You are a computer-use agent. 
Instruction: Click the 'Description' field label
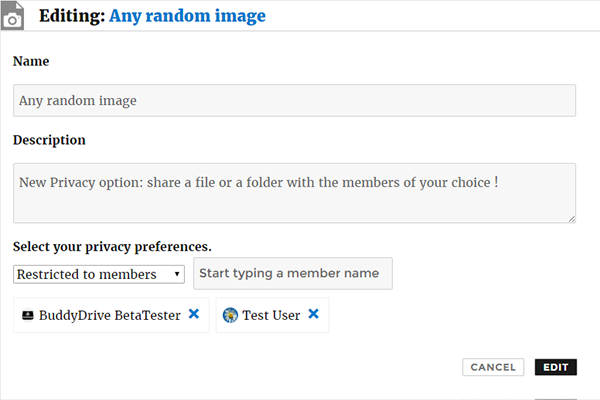point(49,140)
